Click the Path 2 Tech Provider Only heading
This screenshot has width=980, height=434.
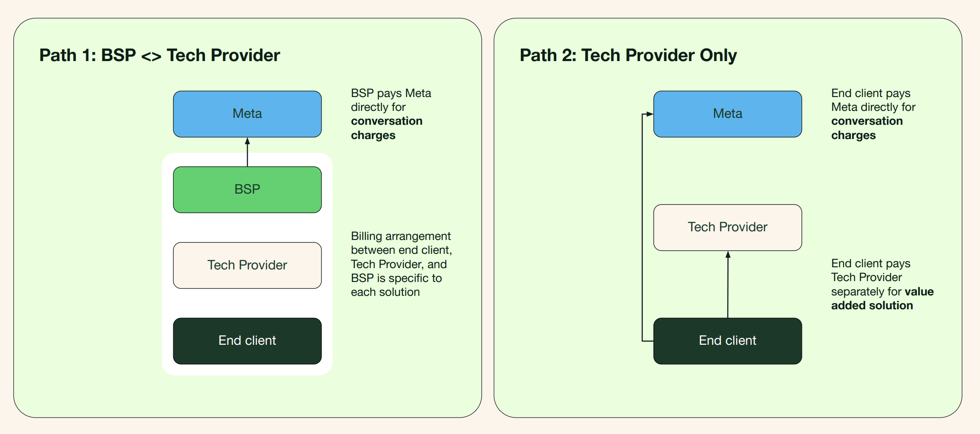pyautogui.click(x=628, y=55)
